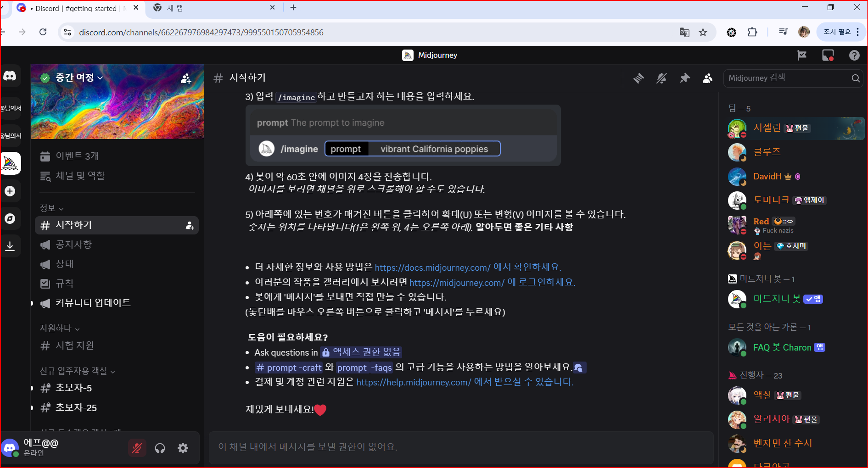Screen dimensions: 868x468
Task: Collapse the 정보 category
Action: click(x=51, y=208)
